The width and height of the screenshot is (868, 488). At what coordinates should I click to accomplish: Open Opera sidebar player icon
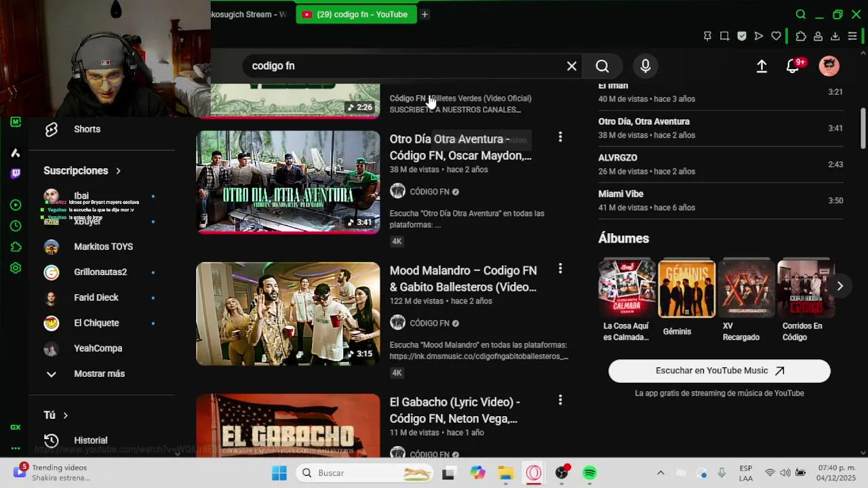[x=16, y=205]
